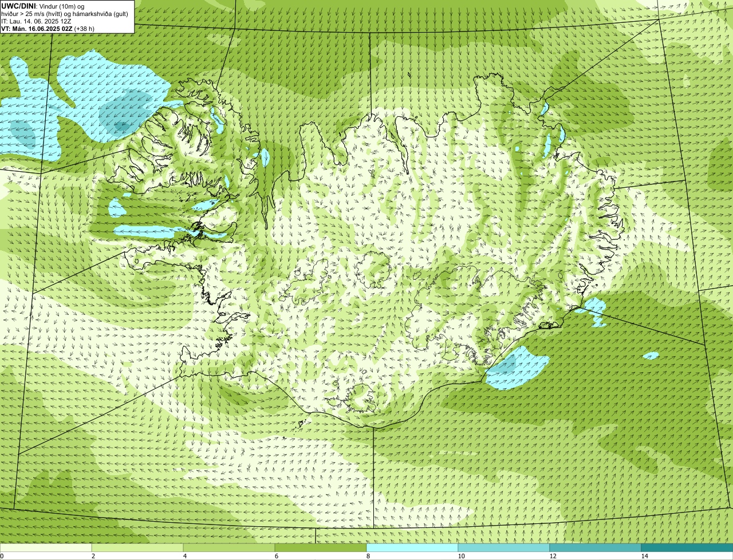Screen dimensions: 733x560
Task: Click the 'Vindur (10m) og' text
Action: pyautogui.click(x=61, y=6)
